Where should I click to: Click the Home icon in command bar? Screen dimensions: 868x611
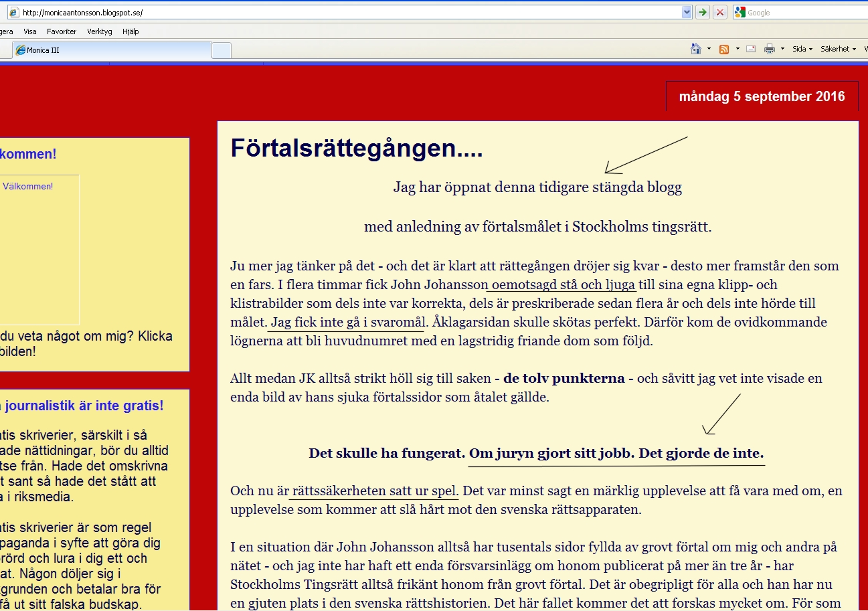pyautogui.click(x=696, y=49)
